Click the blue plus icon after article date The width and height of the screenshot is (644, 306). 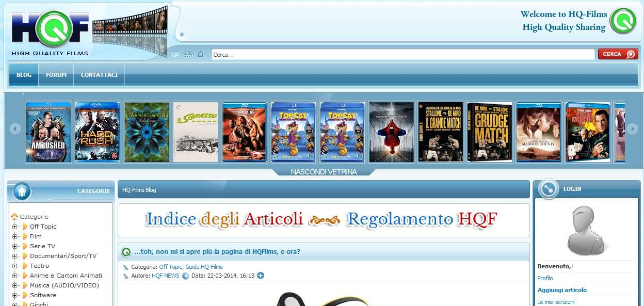tap(261, 276)
